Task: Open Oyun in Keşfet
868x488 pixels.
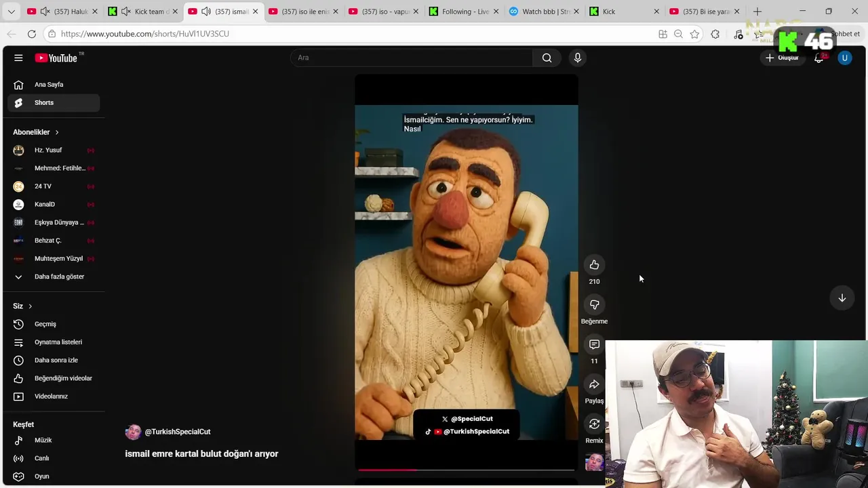Action: pos(54,476)
